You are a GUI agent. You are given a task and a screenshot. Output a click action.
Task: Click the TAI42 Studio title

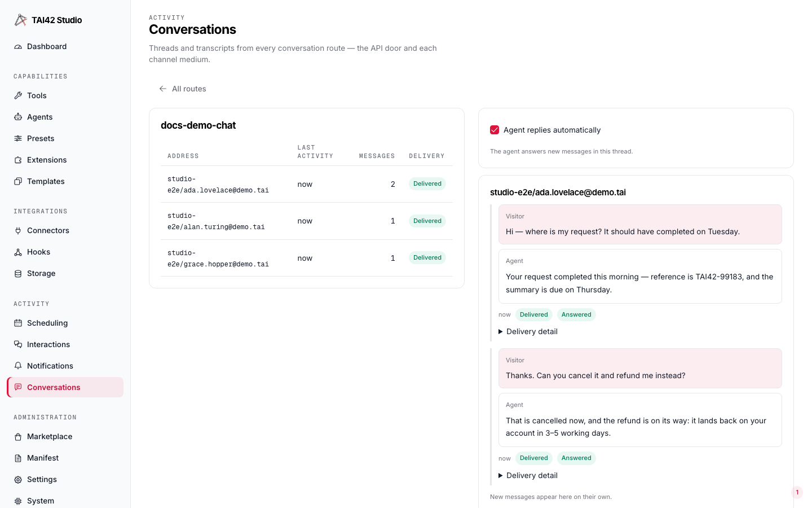pos(57,20)
